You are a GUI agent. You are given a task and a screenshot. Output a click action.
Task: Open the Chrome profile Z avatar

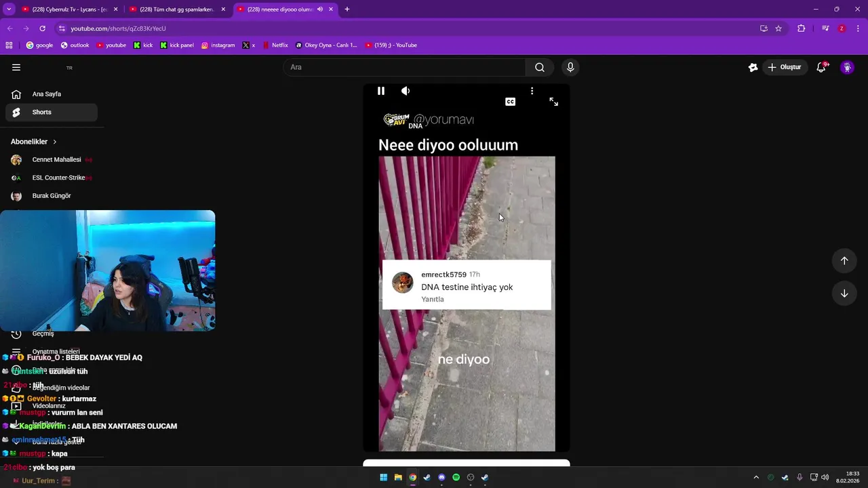842,28
